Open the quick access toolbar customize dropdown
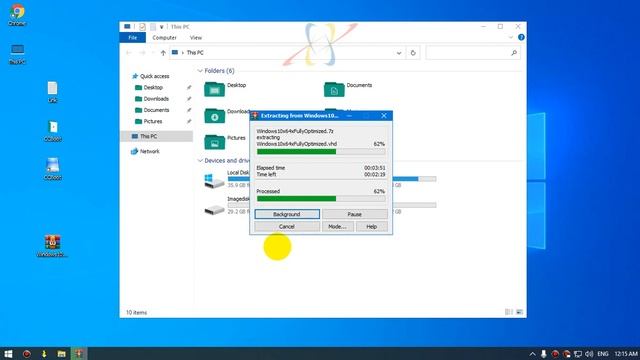This screenshot has width=640, height=360. pyautogui.click(x=162, y=27)
